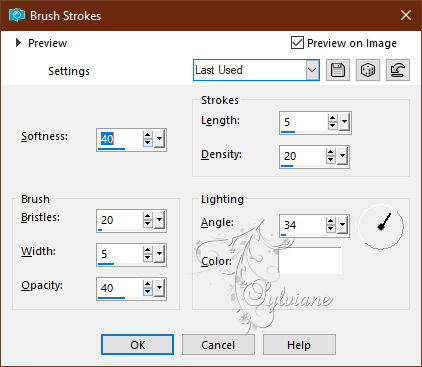
Task: Click the Opacity spin up arrow
Action: 148,284
